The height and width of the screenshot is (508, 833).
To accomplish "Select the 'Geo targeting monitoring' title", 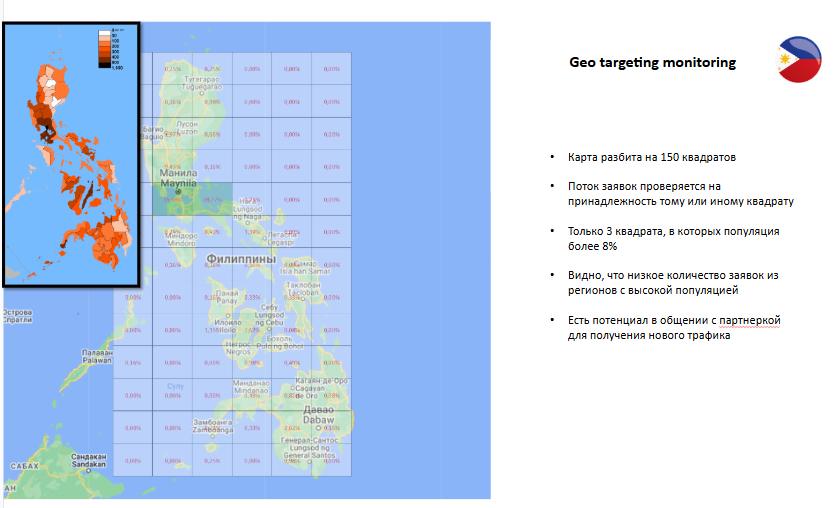I will (652, 63).
